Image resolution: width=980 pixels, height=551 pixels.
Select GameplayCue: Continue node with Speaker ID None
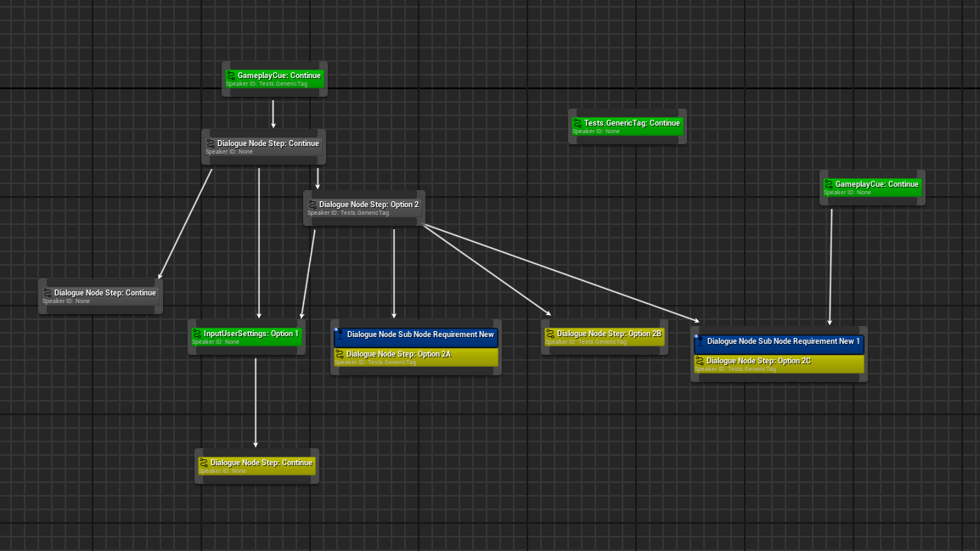pyautogui.click(x=876, y=184)
